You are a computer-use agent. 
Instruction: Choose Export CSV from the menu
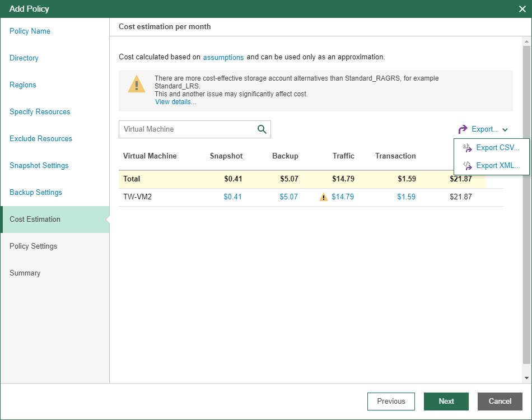pos(497,148)
